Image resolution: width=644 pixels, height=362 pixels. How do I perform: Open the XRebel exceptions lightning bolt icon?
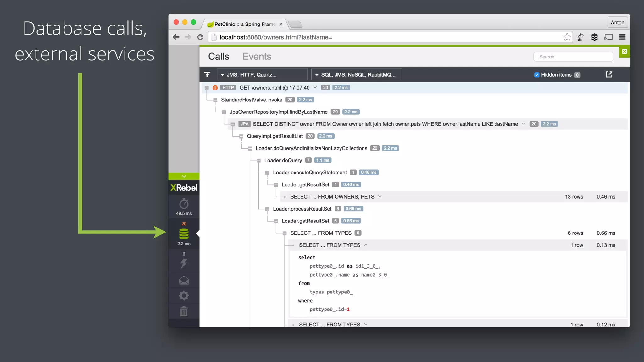184,263
